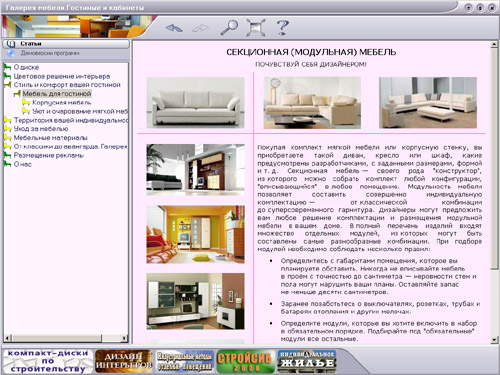The height and width of the screenshot is (375, 500).
Task: Open search with the magnifier icon
Action: click(x=229, y=27)
